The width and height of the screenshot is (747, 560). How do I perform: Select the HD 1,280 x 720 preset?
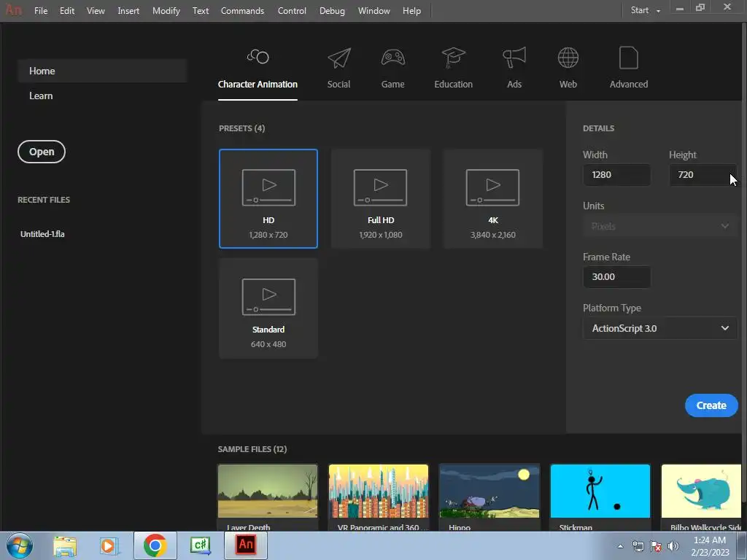268,198
